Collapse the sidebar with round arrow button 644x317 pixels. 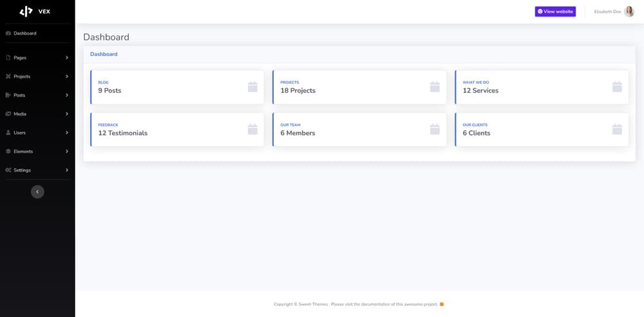[37, 192]
